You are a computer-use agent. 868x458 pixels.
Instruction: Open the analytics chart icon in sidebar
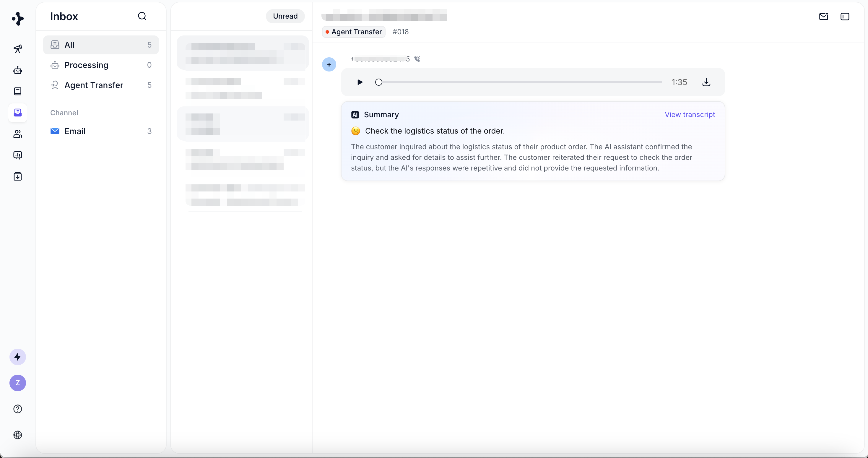18,155
